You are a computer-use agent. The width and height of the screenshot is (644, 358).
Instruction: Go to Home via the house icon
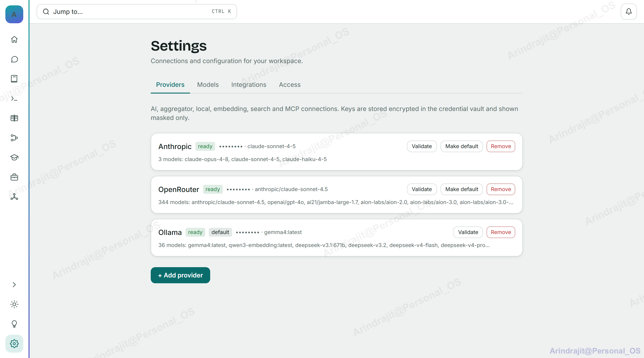[14, 40]
